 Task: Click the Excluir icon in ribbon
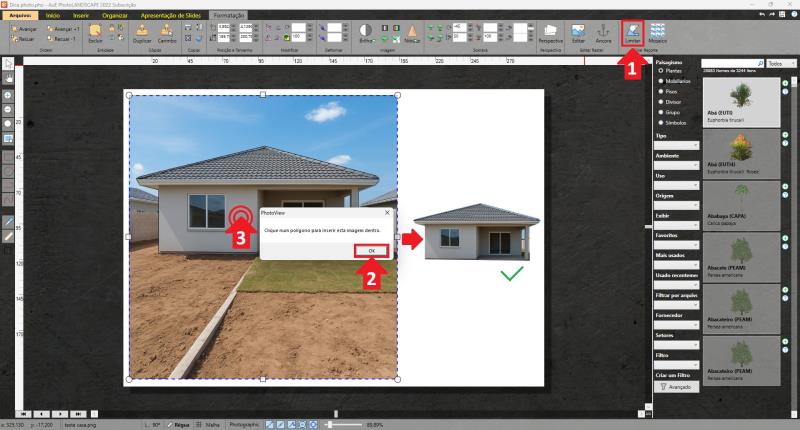(96, 34)
